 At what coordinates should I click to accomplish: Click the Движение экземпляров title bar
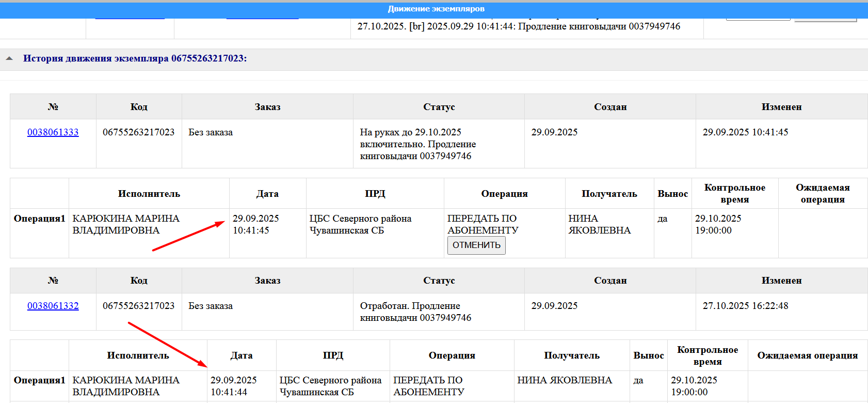coord(436,9)
